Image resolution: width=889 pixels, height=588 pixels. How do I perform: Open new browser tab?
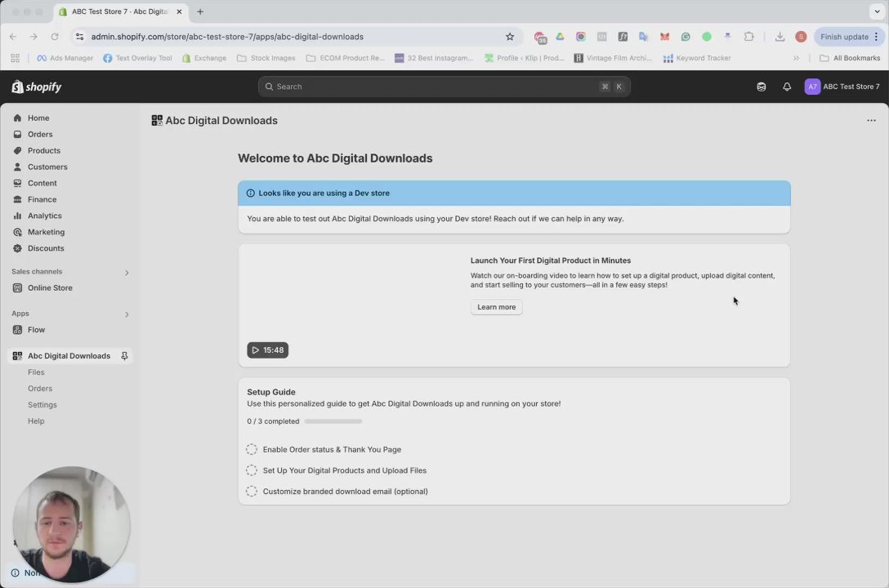200,11
